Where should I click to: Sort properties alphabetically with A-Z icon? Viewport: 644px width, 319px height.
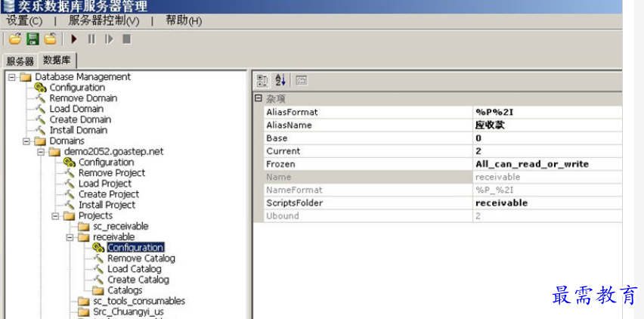(280, 80)
